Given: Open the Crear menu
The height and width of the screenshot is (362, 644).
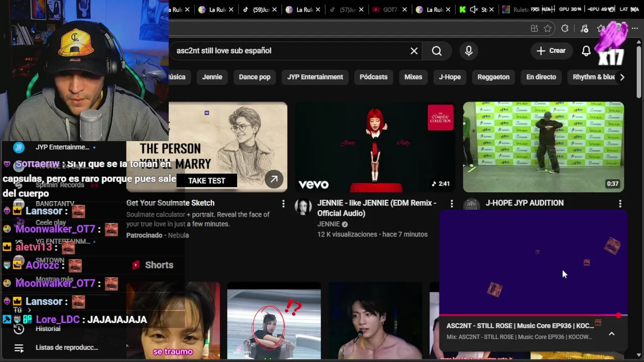Looking at the screenshot, I should click(x=551, y=51).
